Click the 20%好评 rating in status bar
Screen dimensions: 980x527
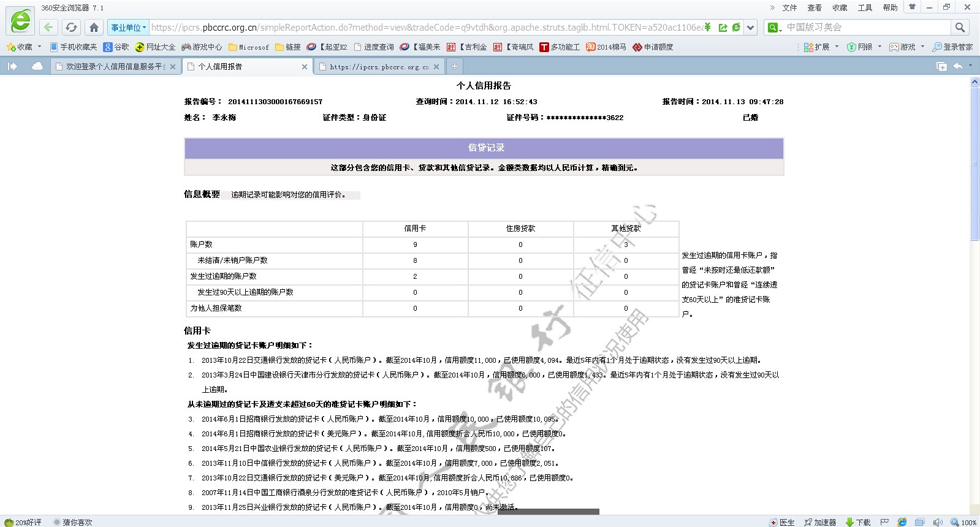tap(23, 522)
